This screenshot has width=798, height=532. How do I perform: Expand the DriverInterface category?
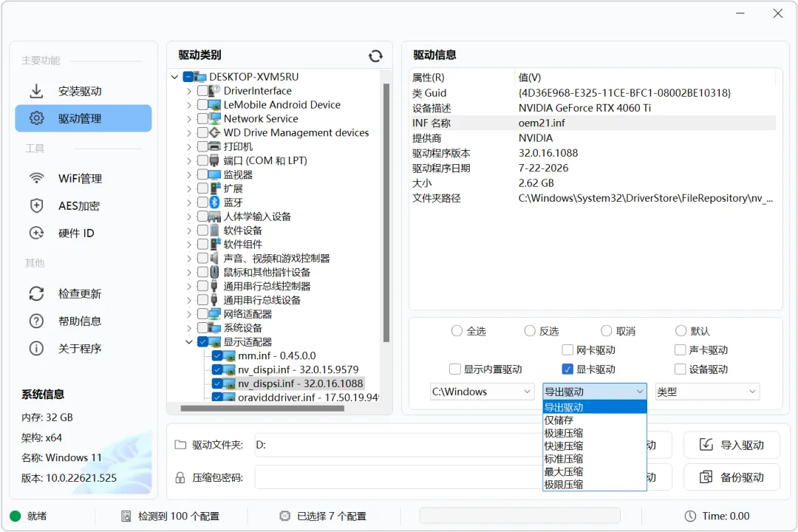(x=189, y=91)
